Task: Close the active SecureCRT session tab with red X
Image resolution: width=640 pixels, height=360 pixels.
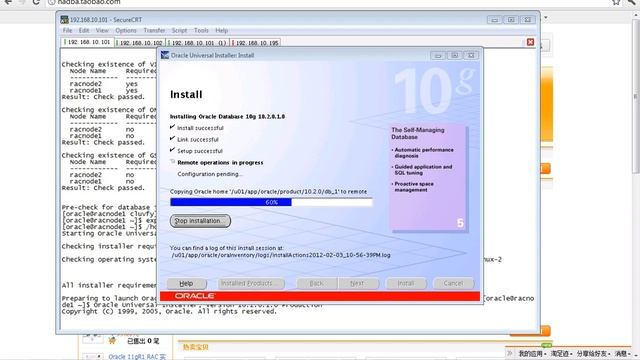Action: [530, 42]
